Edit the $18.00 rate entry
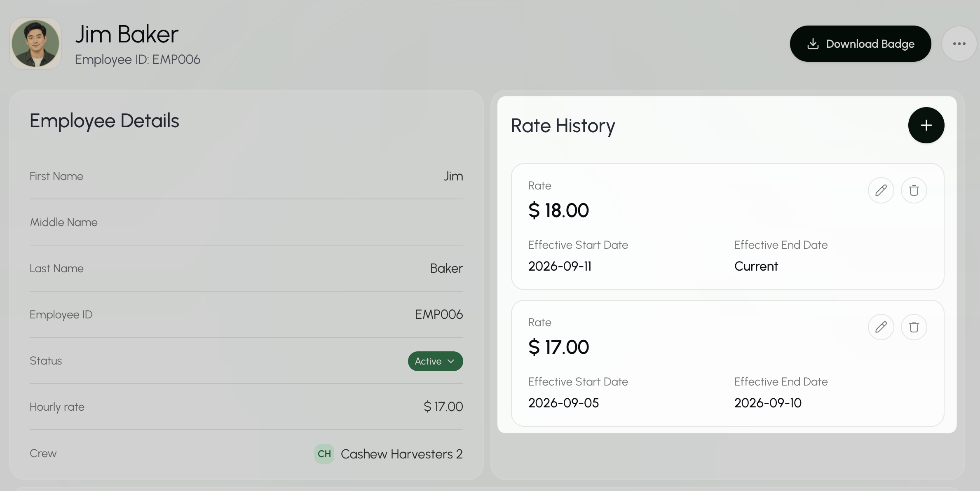 tap(881, 190)
